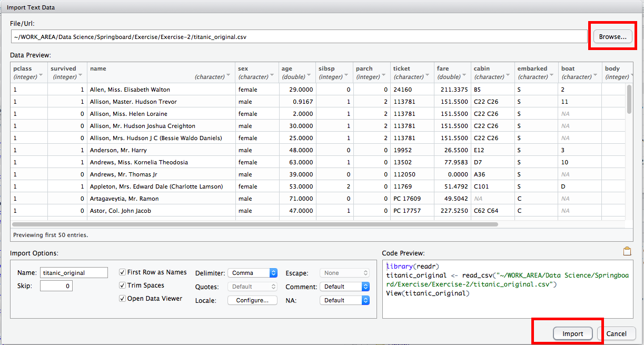Open the Escape dropdown

coord(344,273)
